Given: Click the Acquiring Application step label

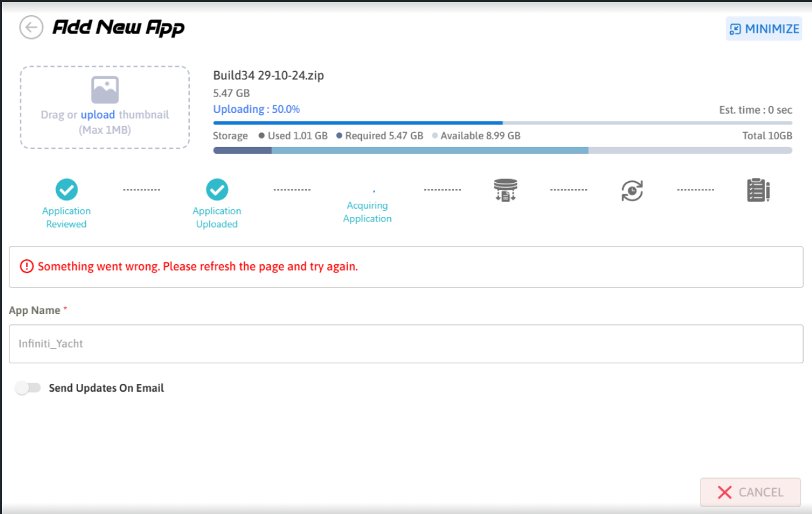Looking at the screenshot, I should (368, 212).
